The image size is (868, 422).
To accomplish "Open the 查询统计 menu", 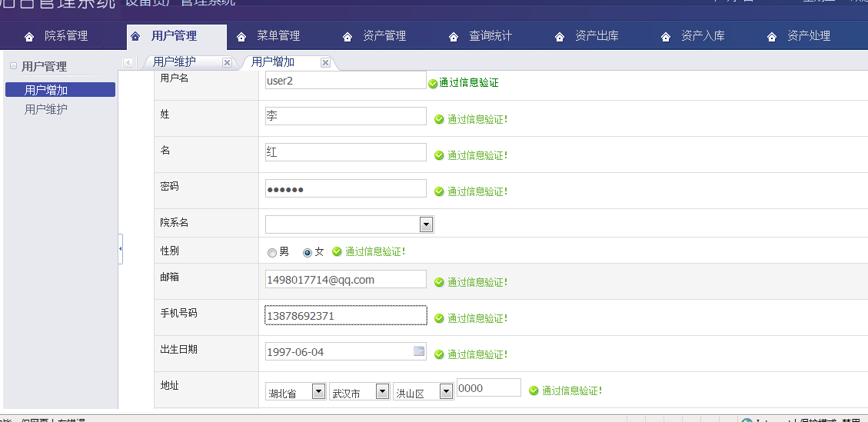I will coord(491,36).
